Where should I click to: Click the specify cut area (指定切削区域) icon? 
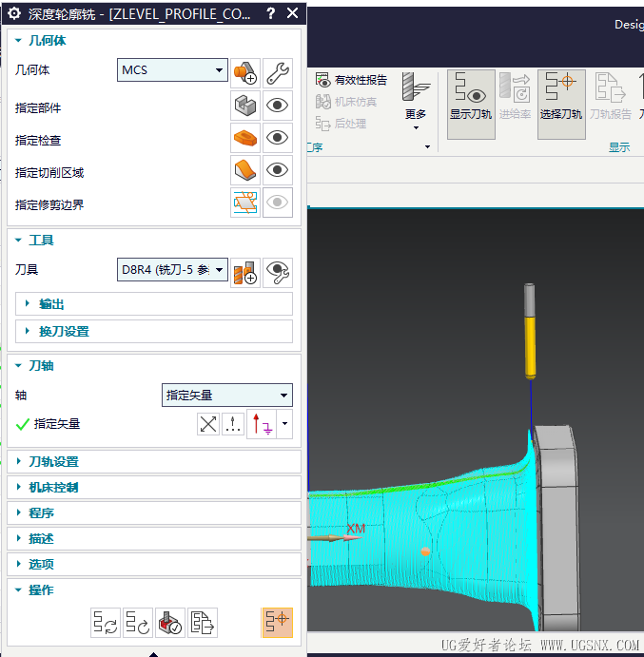(245, 169)
